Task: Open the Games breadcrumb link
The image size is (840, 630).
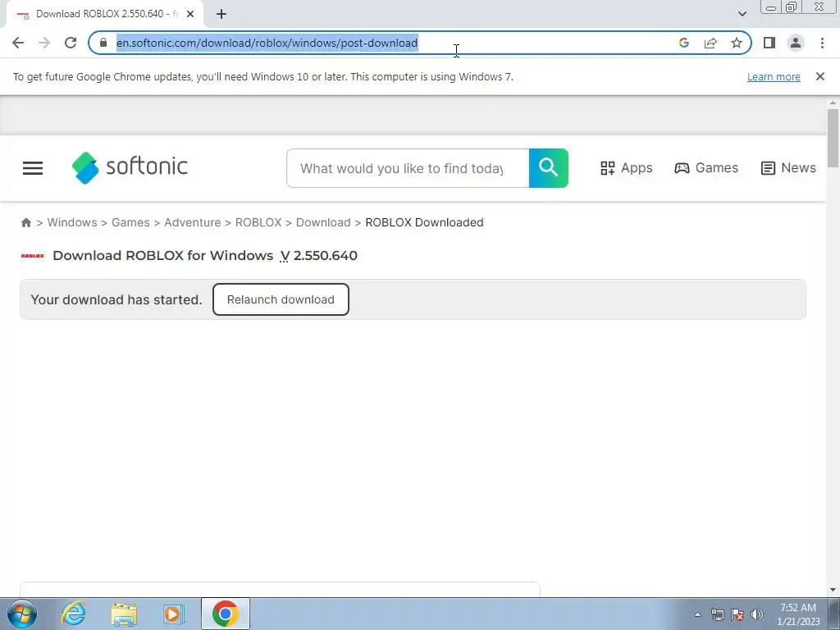Action: [x=130, y=222]
